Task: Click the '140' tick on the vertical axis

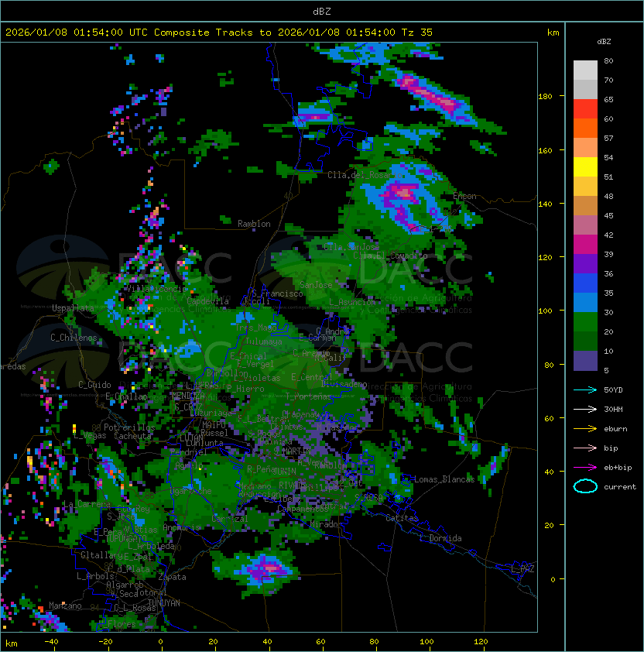Action: (545, 204)
